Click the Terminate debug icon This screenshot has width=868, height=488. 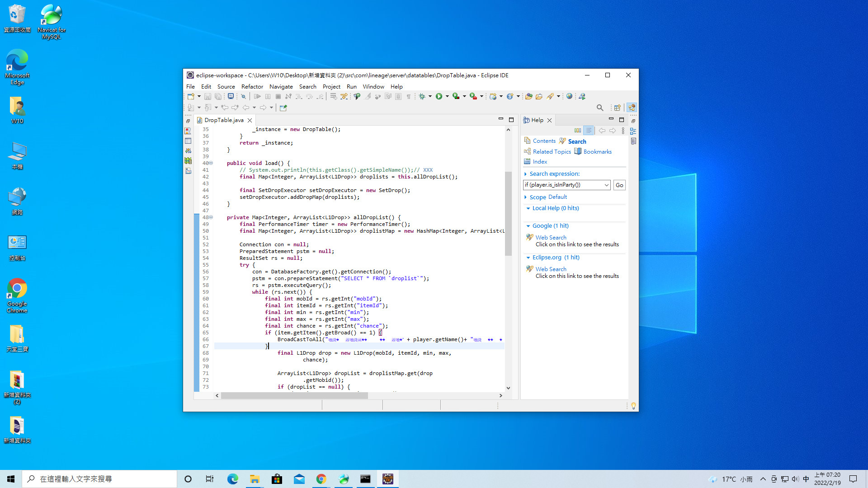278,96
